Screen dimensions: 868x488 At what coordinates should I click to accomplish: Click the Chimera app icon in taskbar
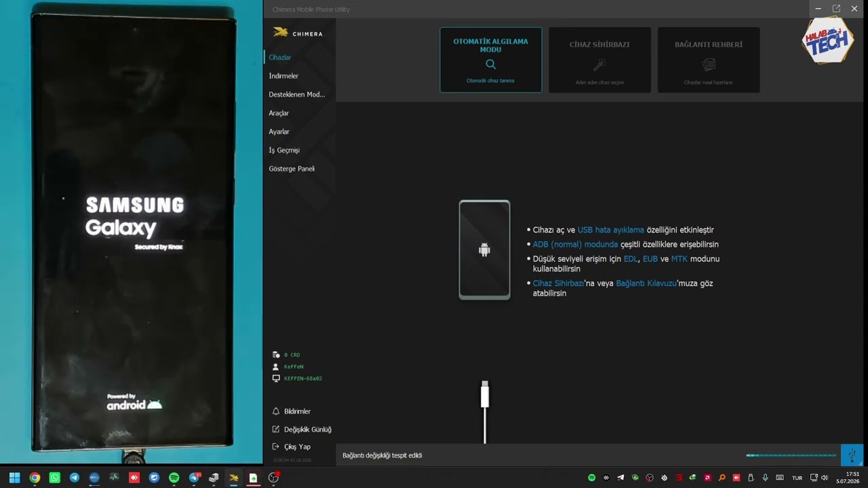click(233, 478)
